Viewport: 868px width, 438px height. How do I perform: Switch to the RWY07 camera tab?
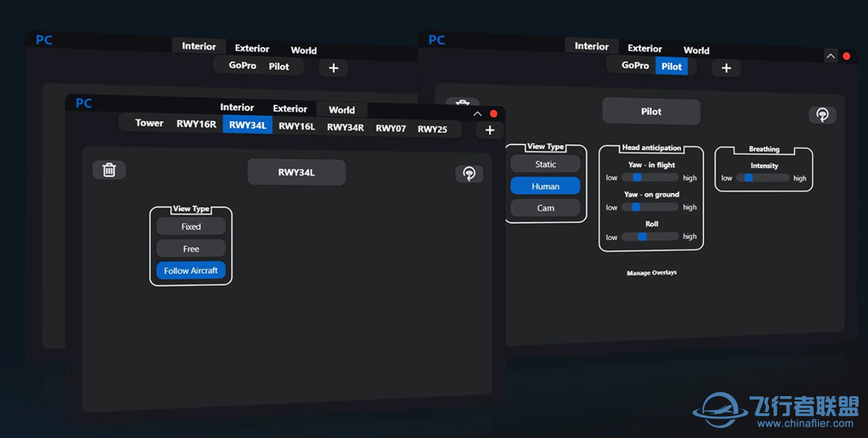pyautogui.click(x=391, y=129)
